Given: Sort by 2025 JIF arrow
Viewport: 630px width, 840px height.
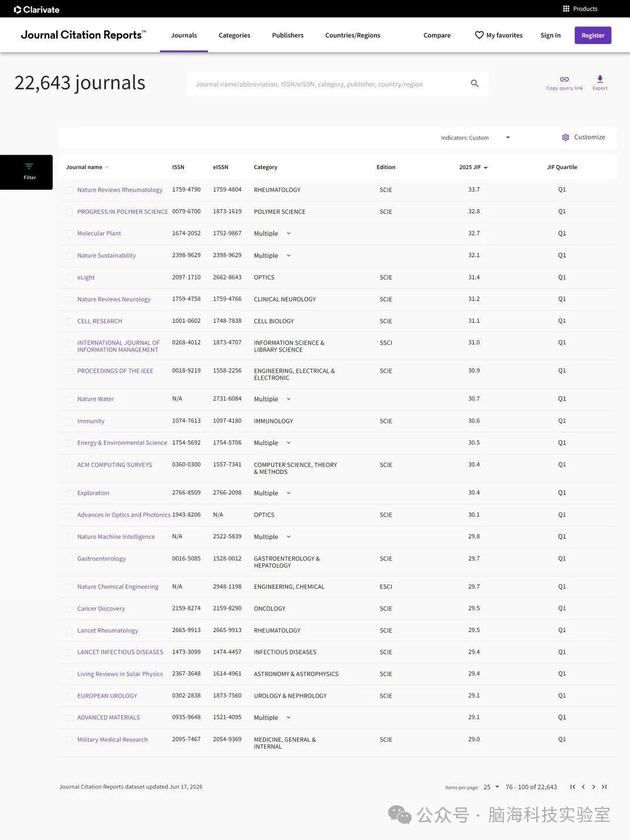Looking at the screenshot, I should point(486,168).
